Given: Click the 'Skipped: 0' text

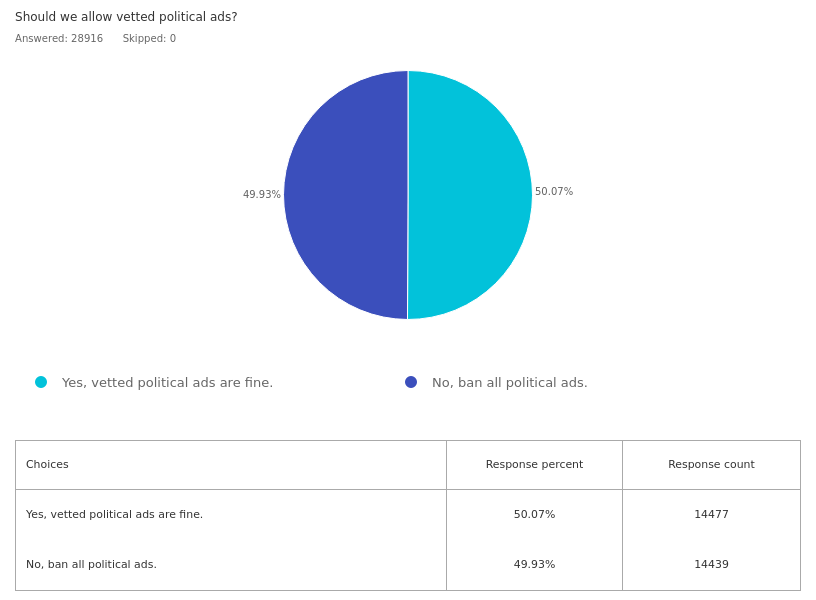Looking at the screenshot, I should pos(149,39).
